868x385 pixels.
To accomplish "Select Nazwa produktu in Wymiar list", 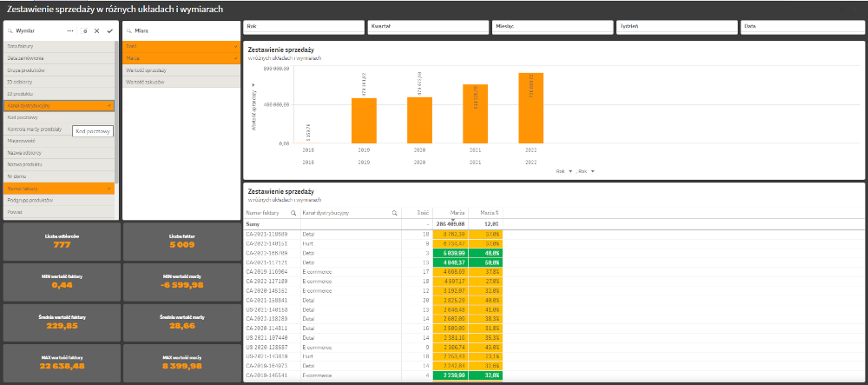I will (59, 164).
